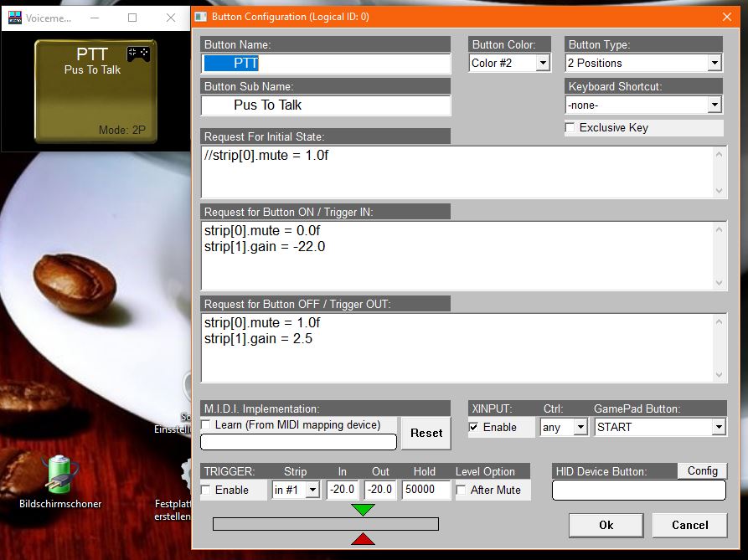Minimize the Voicemeeter macro window
Viewport: 748px width, 560px height.
[x=95, y=18]
